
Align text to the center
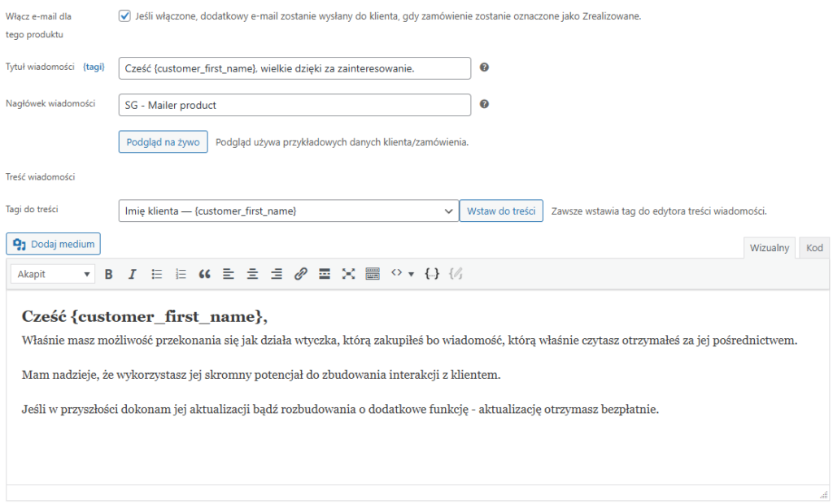coord(252,274)
